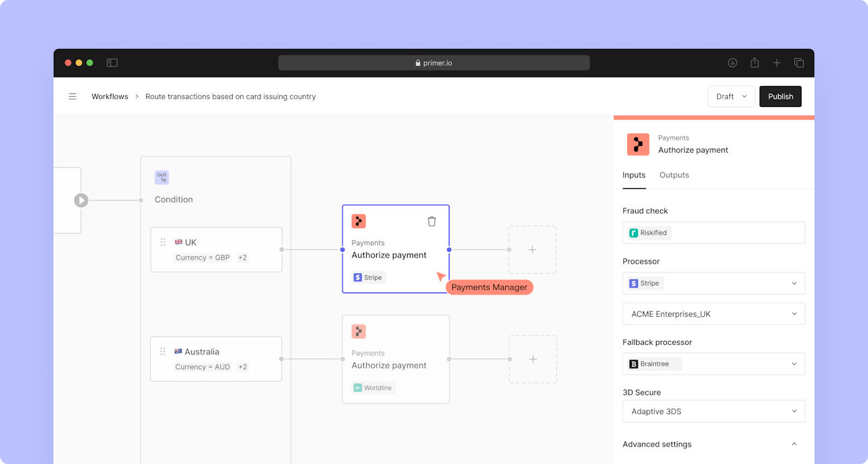This screenshot has height=464, width=868.
Task: Open the Stripe Processor dropdown
Action: [714, 284]
